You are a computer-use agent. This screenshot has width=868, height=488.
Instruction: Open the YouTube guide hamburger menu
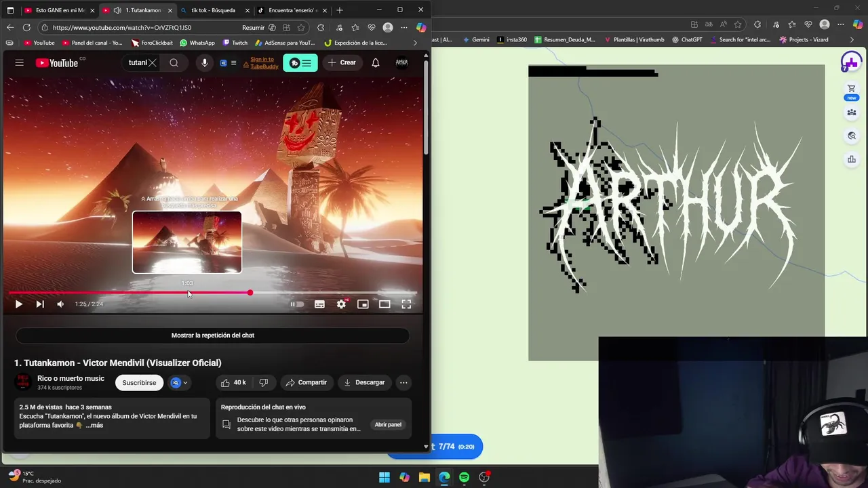(x=19, y=62)
